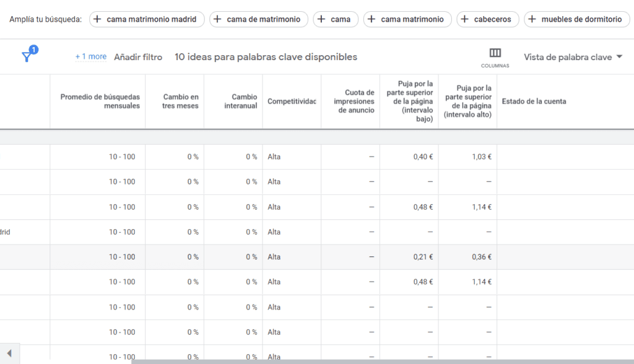Open the 'Vista de palabra clave' dropdown
This screenshot has height=364, width=634.
573,56
